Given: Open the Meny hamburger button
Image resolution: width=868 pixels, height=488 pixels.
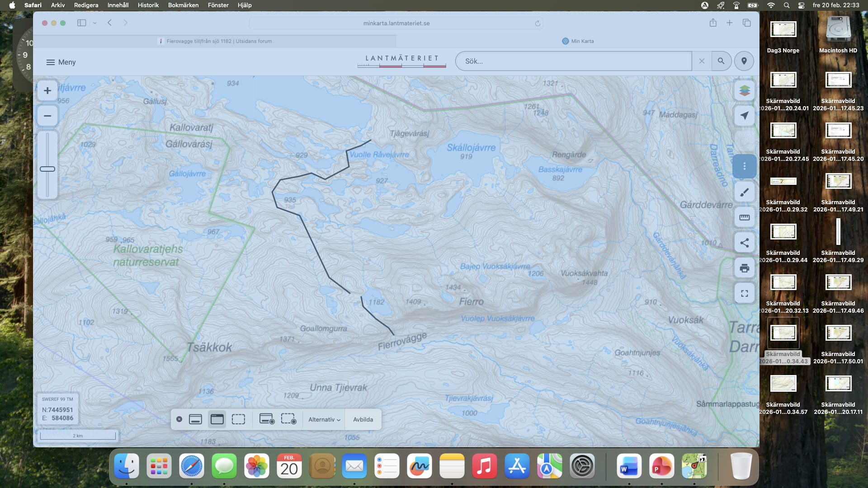Looking at the screenshot, I should pyautogui.click(x=61, y=62).
